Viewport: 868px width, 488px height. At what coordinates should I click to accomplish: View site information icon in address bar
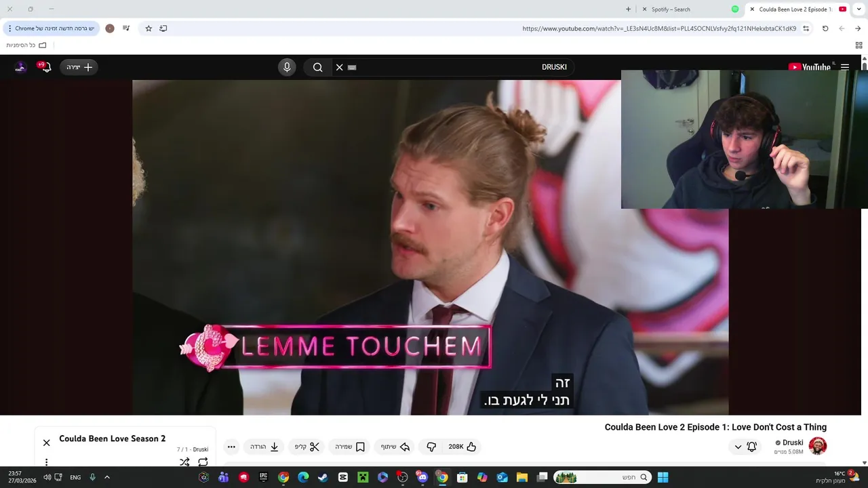[x=806, y=28]
